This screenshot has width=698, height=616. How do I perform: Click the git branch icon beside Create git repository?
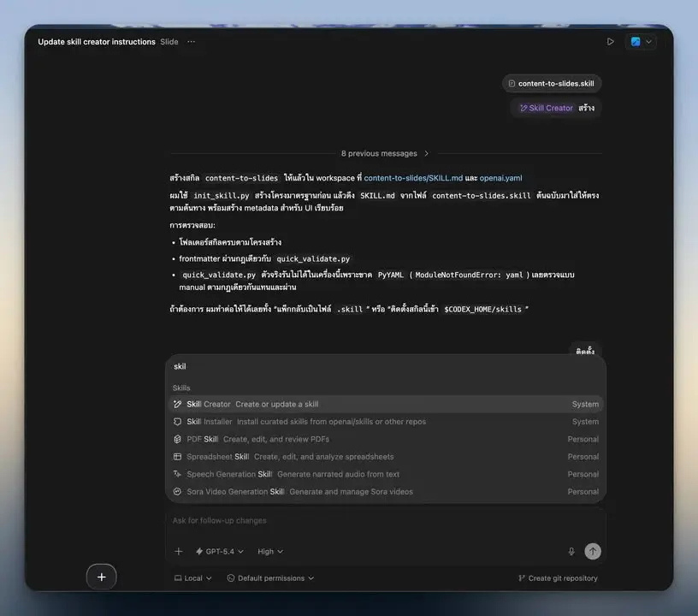[521, 578]
